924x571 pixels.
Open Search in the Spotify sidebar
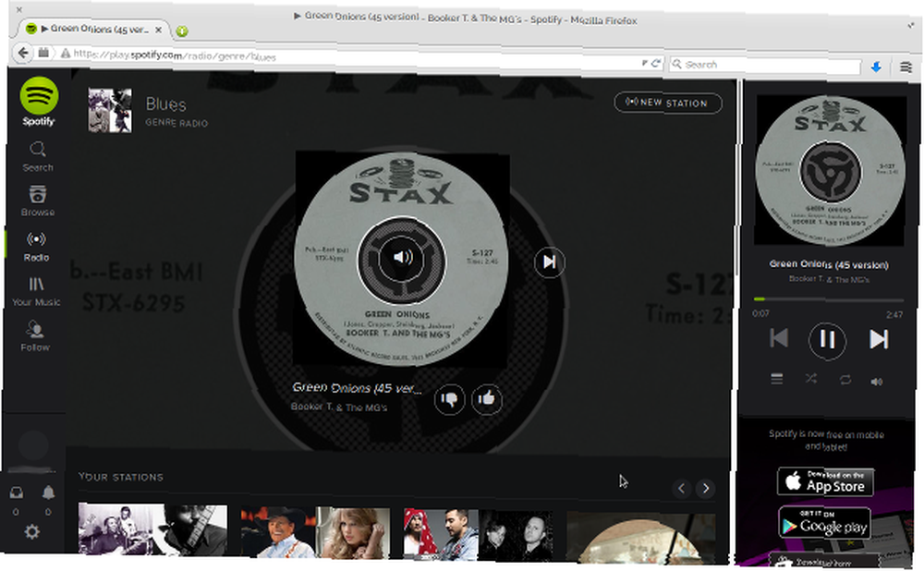[x=38, y=157]
